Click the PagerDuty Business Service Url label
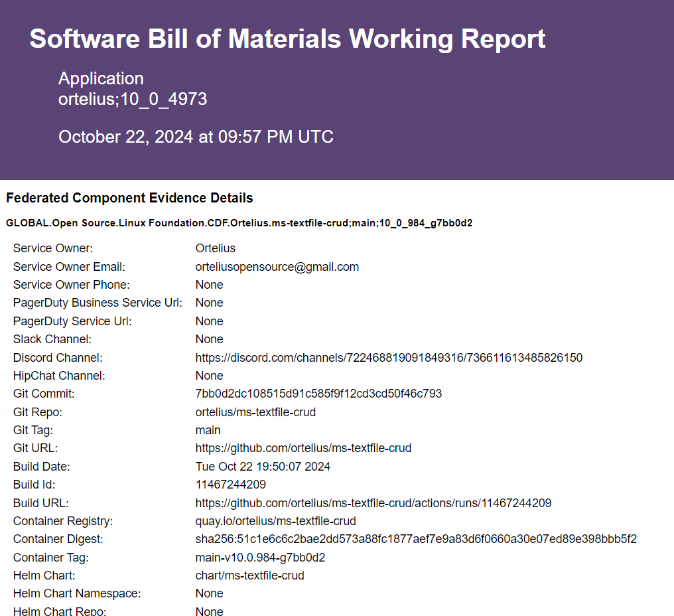Screen dimensions: 674x616 98,303
